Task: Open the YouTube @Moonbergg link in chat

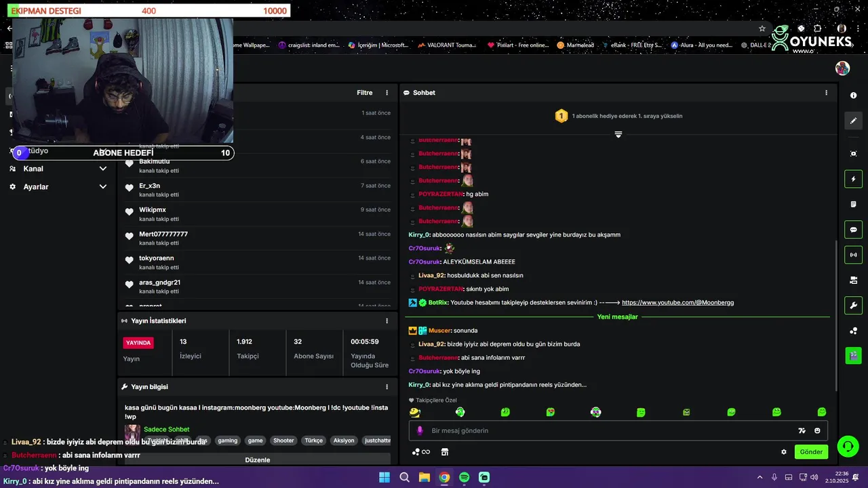Action: 677,303
